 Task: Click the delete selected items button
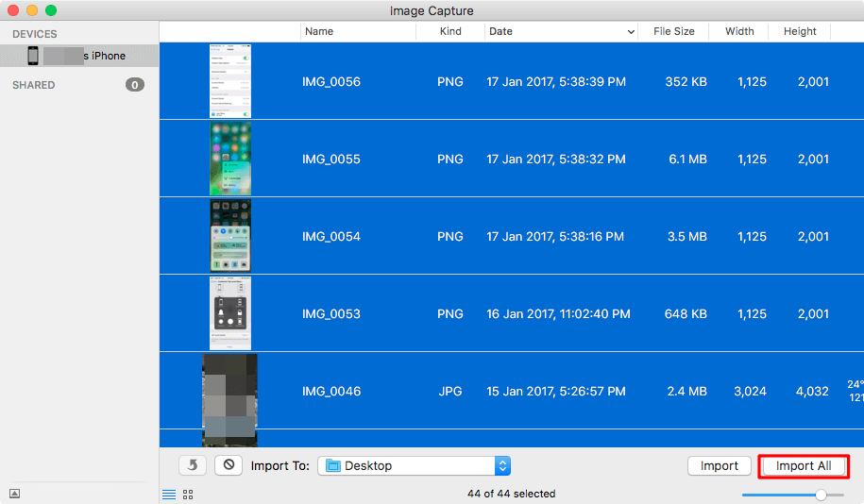[229, 465]
